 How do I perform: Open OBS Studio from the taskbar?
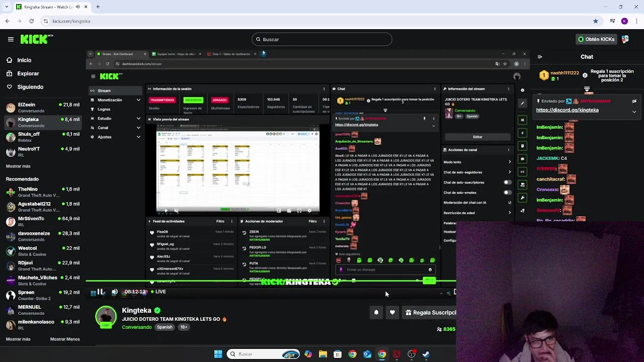(412, 354)
